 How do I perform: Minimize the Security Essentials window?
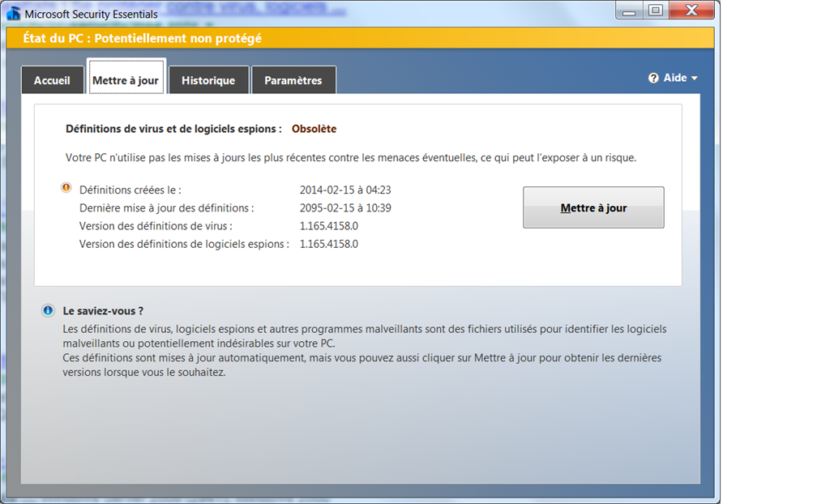coord(629,11)
